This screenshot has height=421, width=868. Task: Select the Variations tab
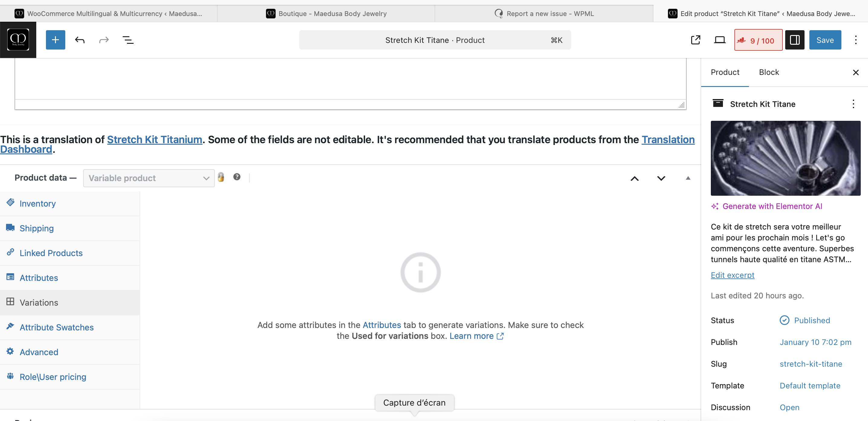[70, 302]
